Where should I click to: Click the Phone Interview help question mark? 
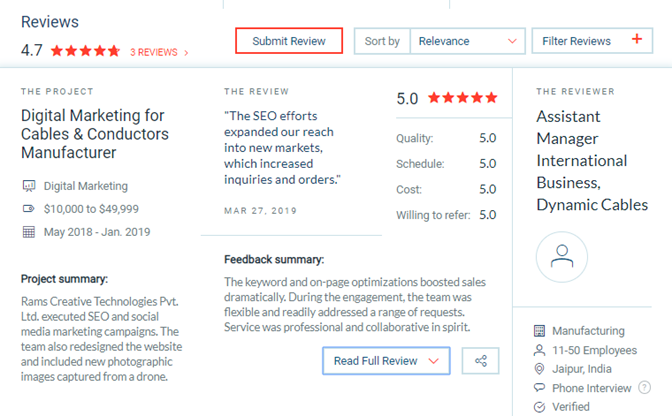click(644, 388)
